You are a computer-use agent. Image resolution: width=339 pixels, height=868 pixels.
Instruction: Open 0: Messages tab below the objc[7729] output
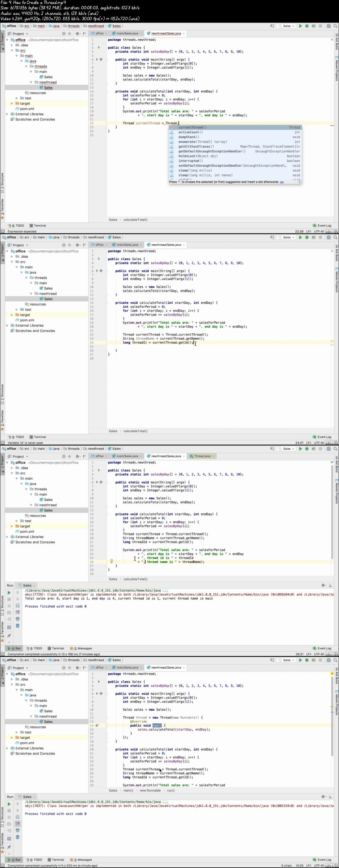tap(81, 648)
